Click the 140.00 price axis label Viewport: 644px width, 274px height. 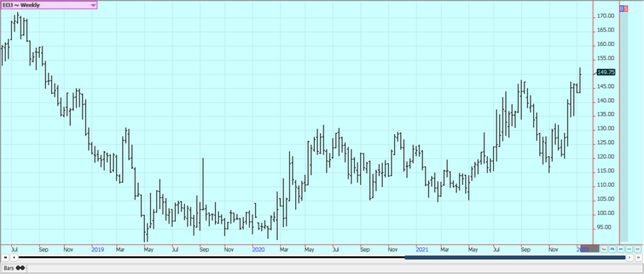click(x=606, y=101)
